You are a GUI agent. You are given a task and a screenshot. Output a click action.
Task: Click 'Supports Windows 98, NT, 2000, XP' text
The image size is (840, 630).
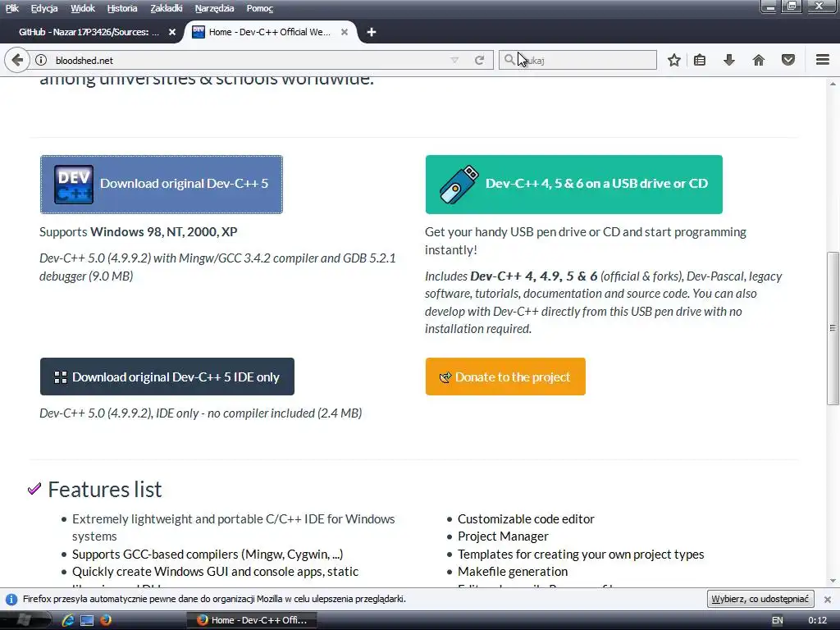click(138, 232)
